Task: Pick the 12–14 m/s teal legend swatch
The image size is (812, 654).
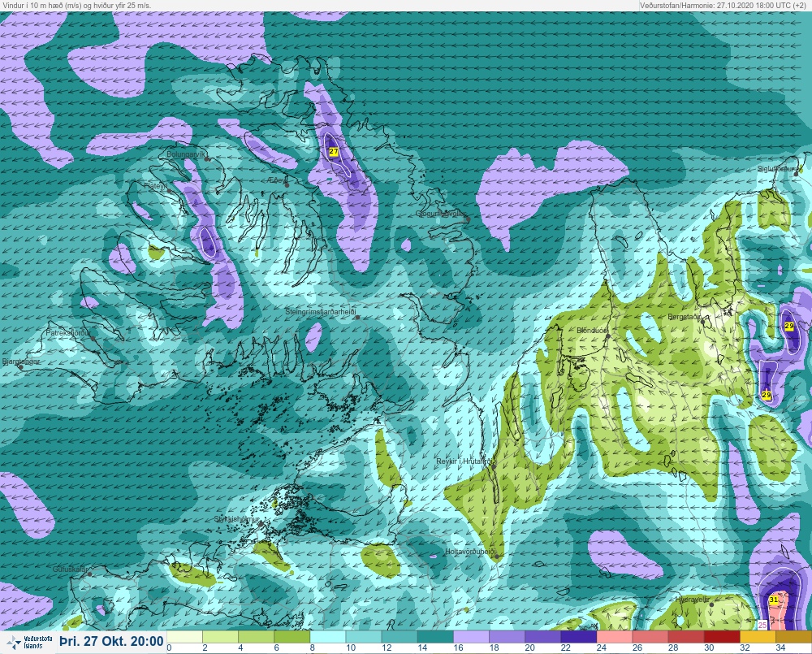Action: [400, 637]
